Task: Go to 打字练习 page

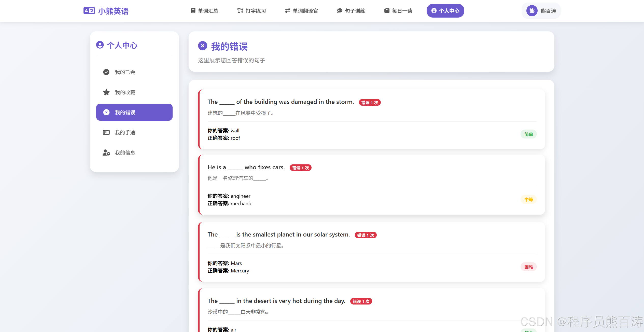Action: (x=251, y=11)
